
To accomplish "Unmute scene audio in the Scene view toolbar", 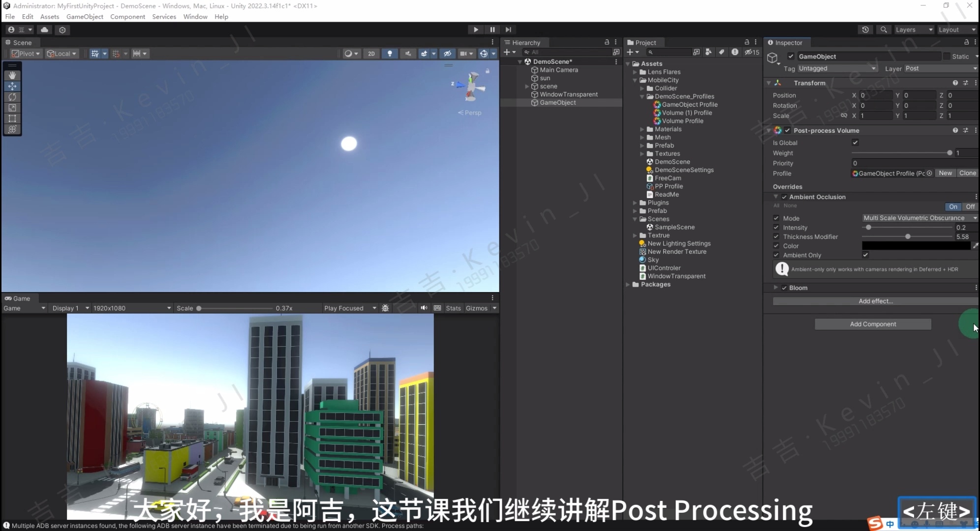I will pyautogui.click(x=408, y=54).
